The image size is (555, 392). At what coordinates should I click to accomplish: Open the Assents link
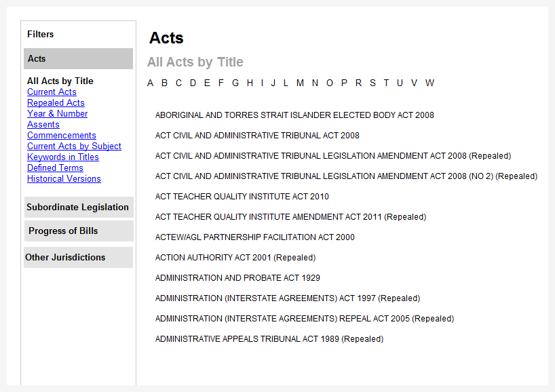point(43,125)
